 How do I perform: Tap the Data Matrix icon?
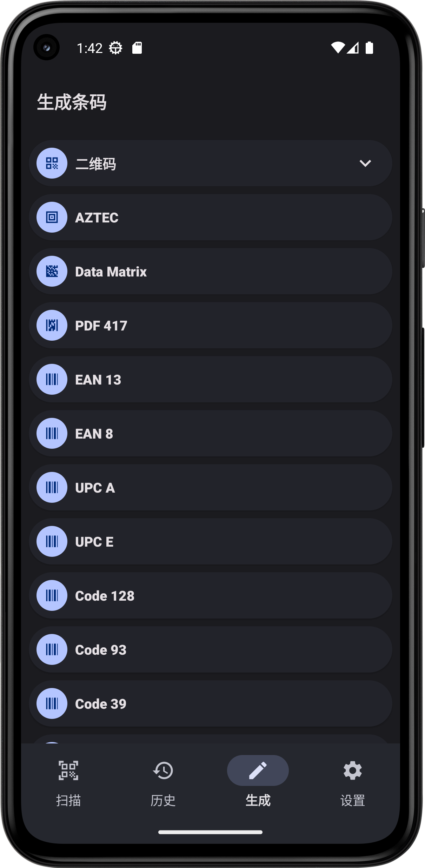pos(52,271)
